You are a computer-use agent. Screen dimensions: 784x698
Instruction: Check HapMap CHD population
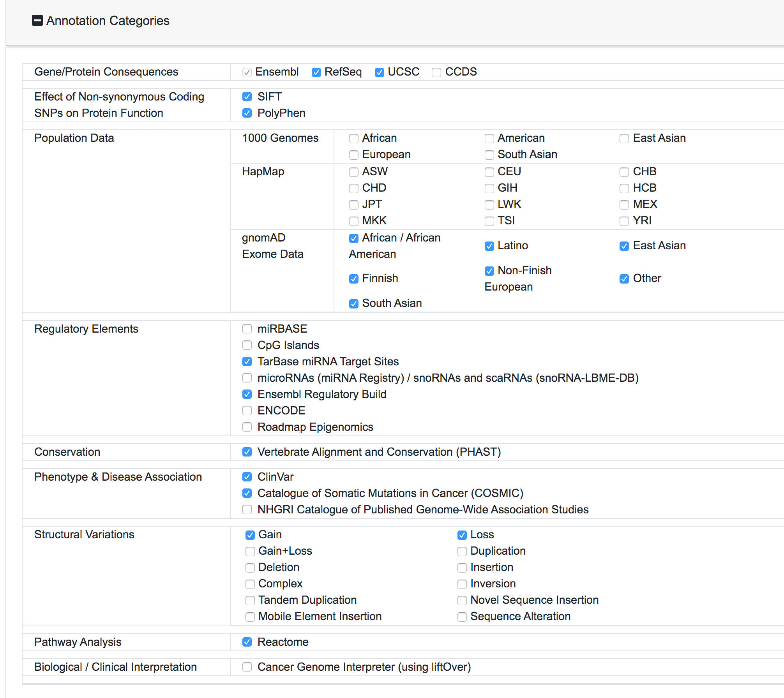coord(354,189)
